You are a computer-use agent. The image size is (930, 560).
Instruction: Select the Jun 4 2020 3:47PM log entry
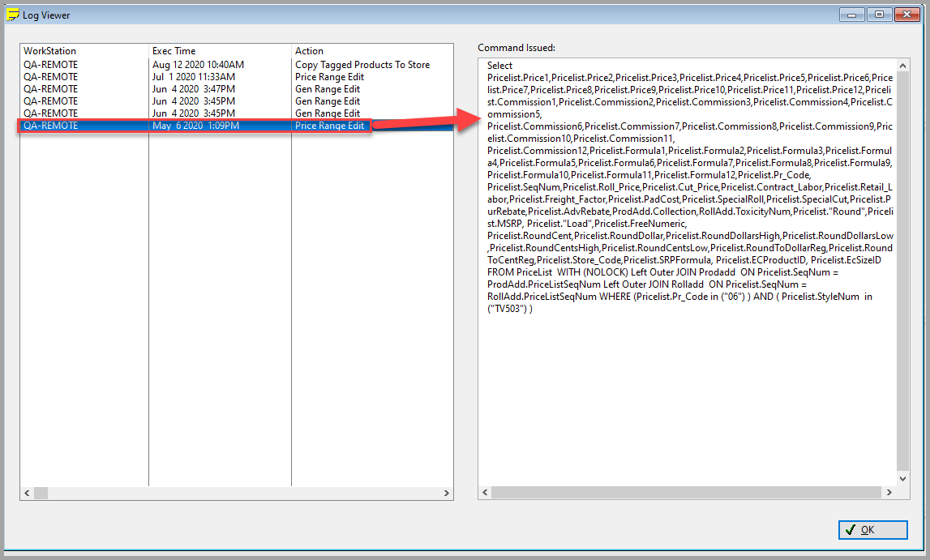tap(237, 89)
